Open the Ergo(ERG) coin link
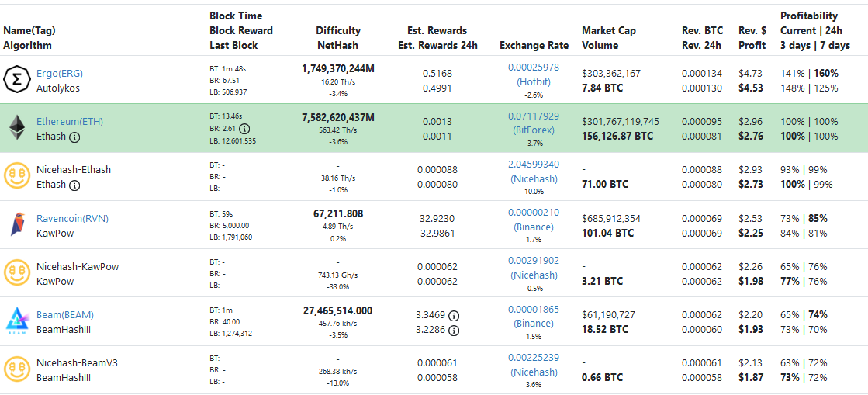 (x=59, y=73)
